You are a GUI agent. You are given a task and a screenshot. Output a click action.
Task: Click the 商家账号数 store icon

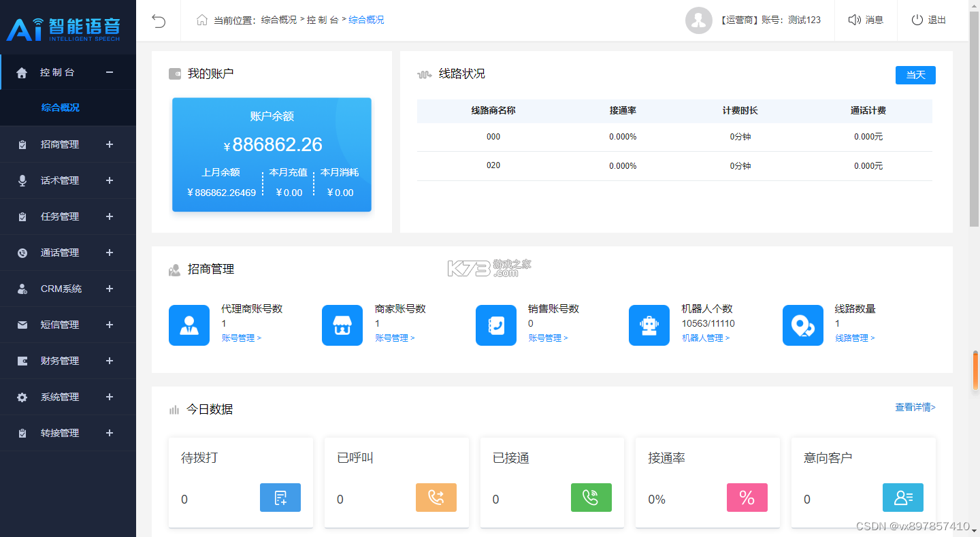click(x=342, y=325)
